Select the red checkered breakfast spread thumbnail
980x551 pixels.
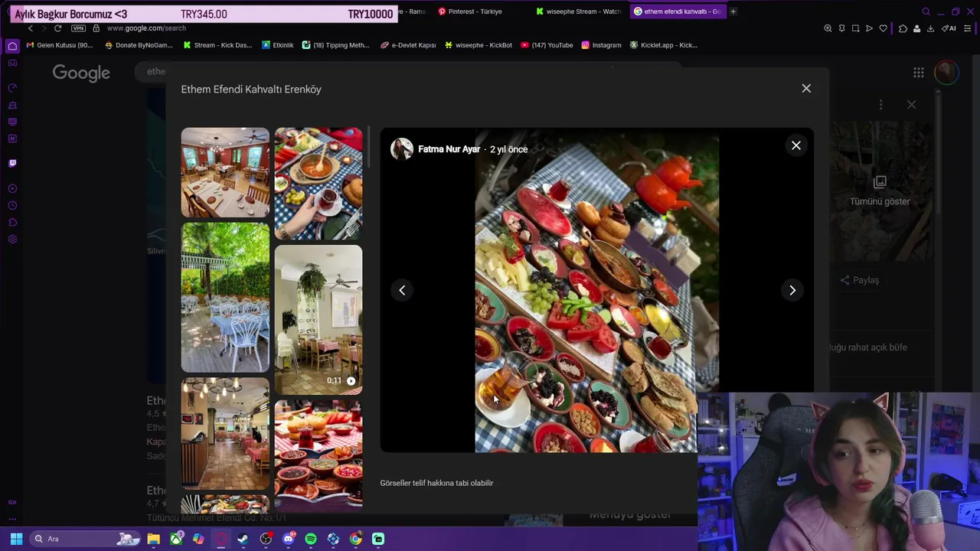tap(318, 455)
